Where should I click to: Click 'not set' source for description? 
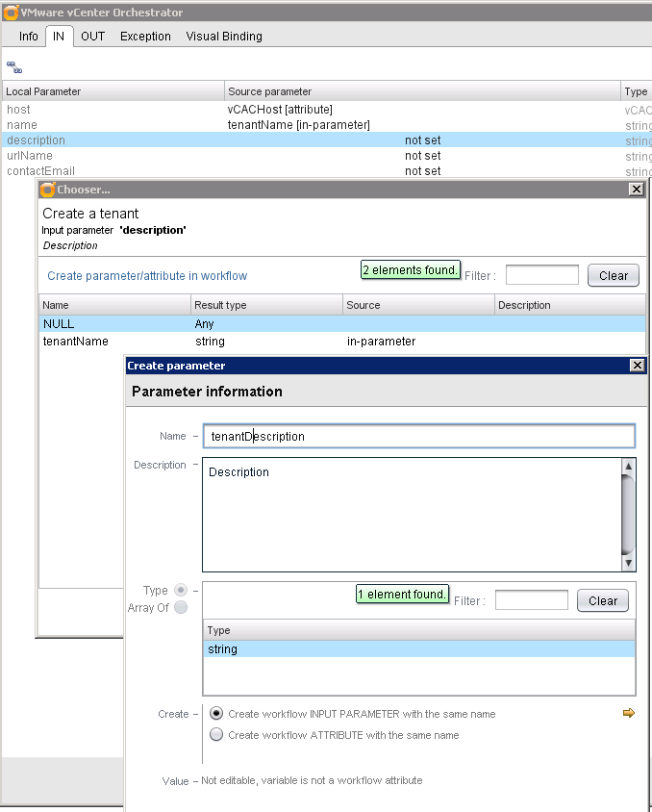click(423, 140)
